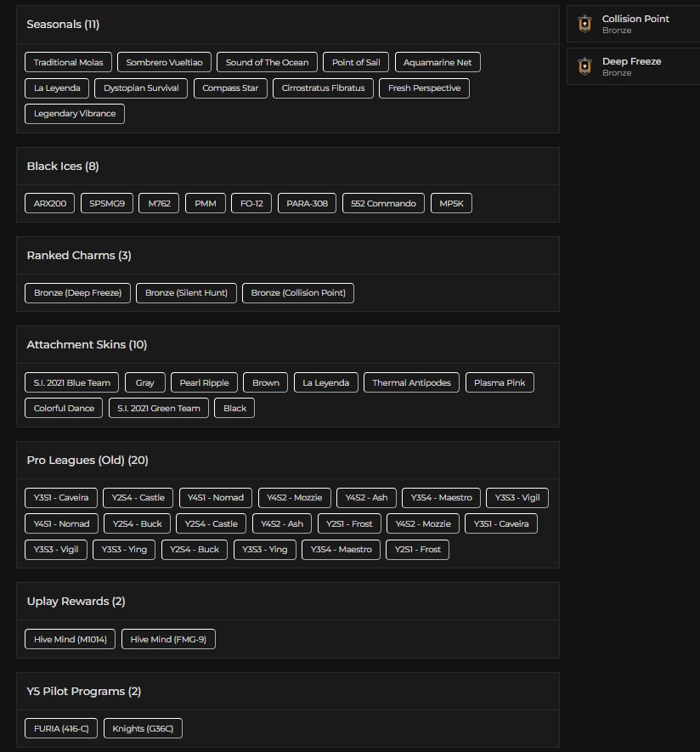
Task: Click the Dystopian Survival tag
Action: [x=141, y=88]
